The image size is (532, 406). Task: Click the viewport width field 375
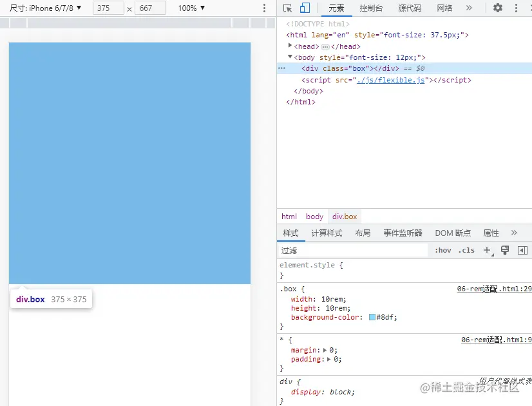pos(108,8)
